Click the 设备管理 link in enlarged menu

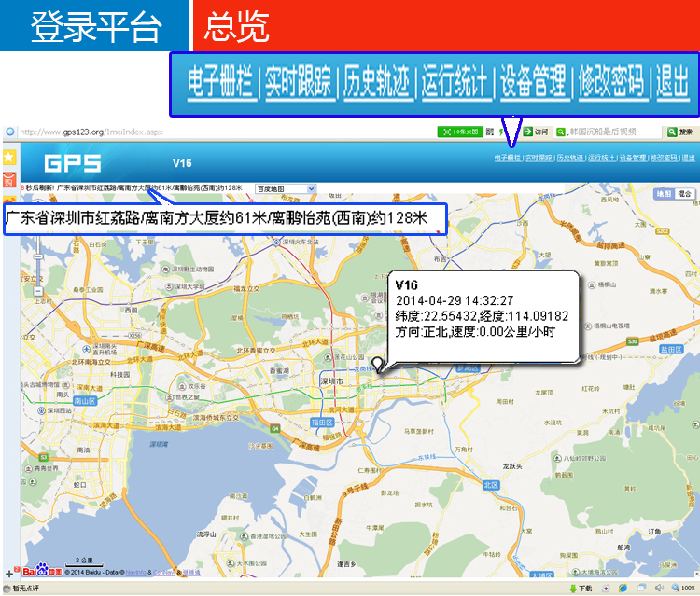click(534, 83)
